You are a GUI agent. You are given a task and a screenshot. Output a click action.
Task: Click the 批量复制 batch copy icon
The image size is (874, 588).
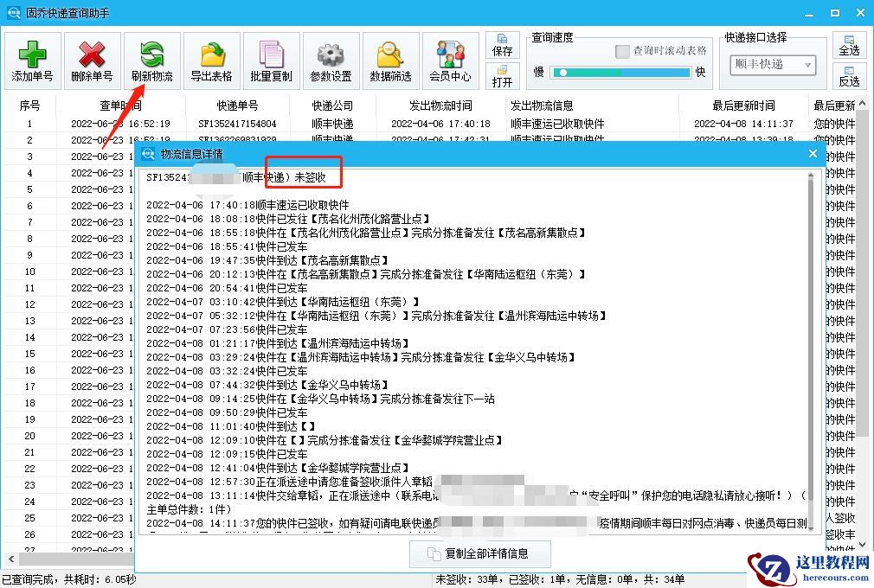(271, 54)
